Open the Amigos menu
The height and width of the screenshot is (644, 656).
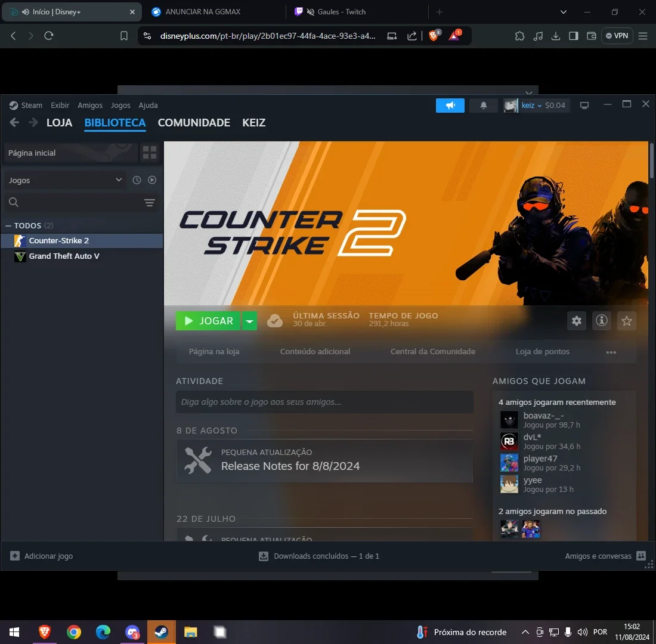coord(90,106)
